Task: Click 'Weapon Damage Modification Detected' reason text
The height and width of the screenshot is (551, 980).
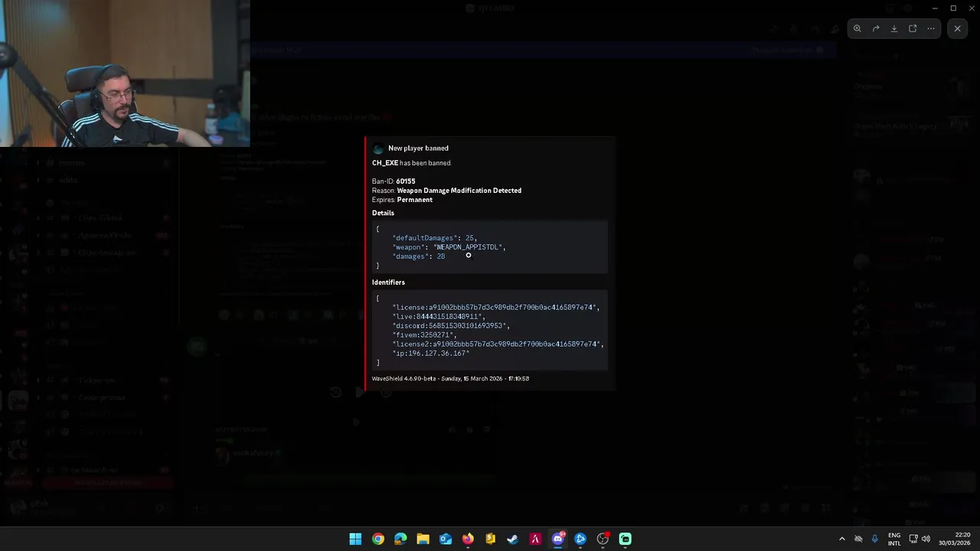Action: [459, 191]
